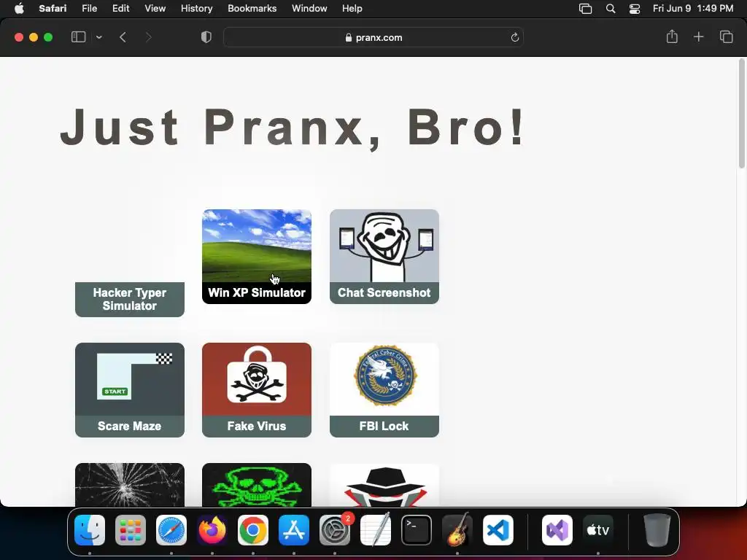Show the tab overview

tap(726, 36)
